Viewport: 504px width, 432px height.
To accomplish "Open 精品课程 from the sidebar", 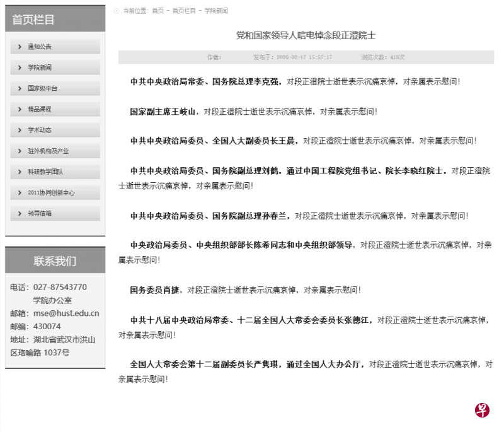I will pos(39,108).
